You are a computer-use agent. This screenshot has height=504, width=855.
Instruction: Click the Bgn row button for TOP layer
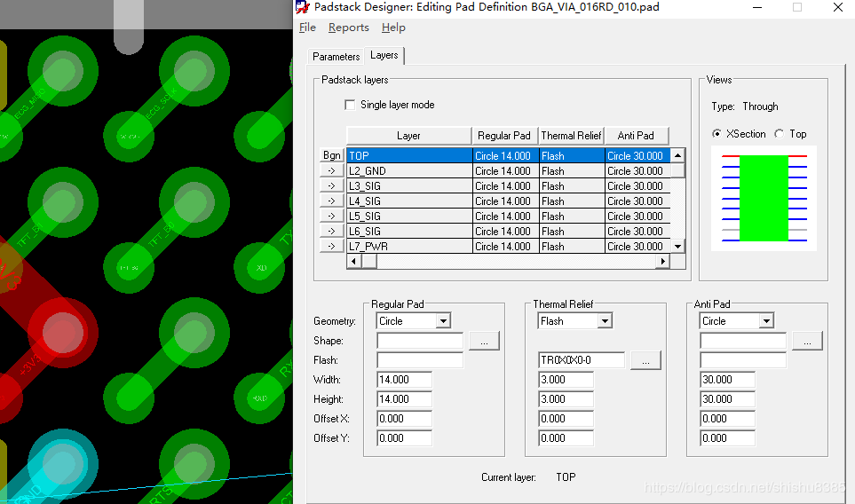coord(331,155)
